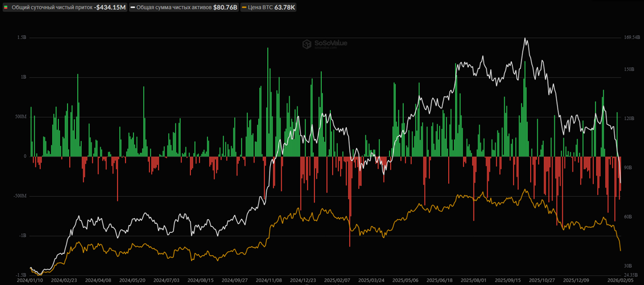644x285 pixels.
Task: Select the 2024/11/08 date axis label
Action: pyautogui.click(x=267, y=280)
